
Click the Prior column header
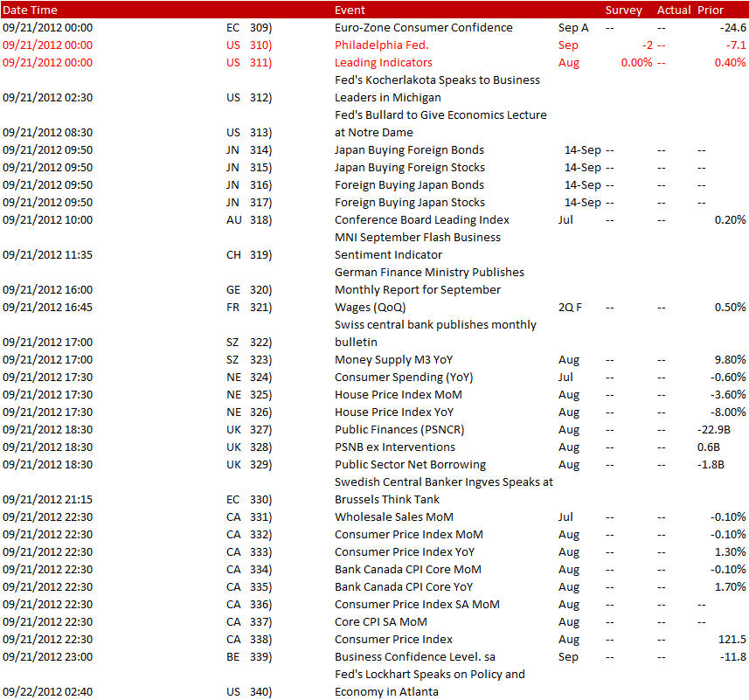[x=711, y=10]
